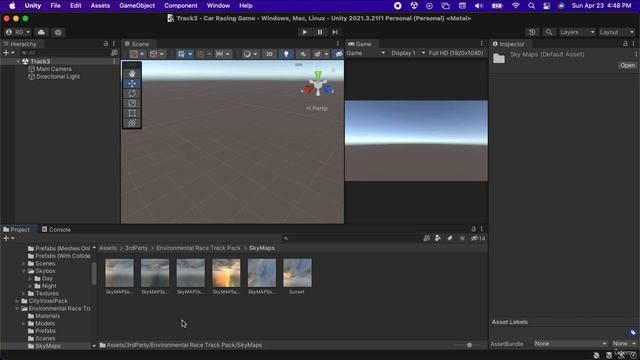Image resolution: width=640 pixels, height=360 pixels.
Task: Open the scene effects dropdown
Action: (x=320, y=54)
